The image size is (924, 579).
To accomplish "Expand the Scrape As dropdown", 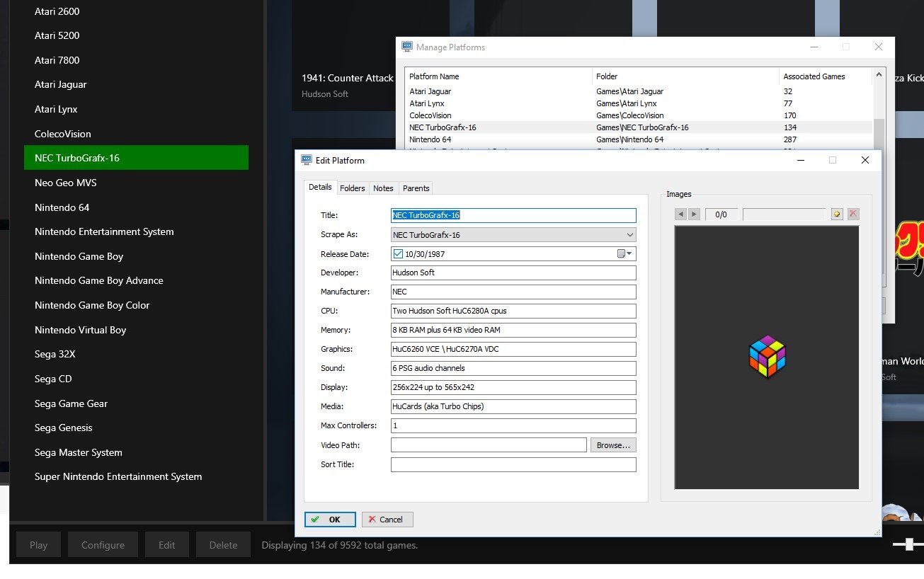I will coord(629,235).
